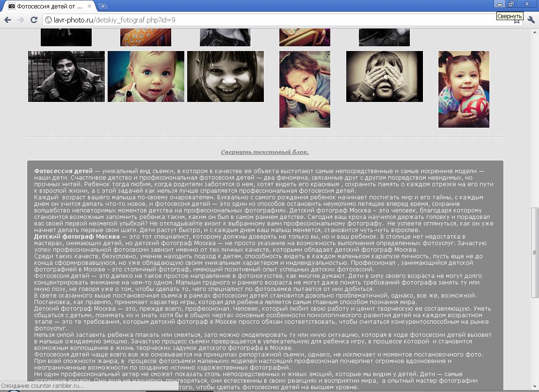Open photo of boy covering eyes with hands
539x392 pixels.
pyautogui.click(x=384, y=76)
